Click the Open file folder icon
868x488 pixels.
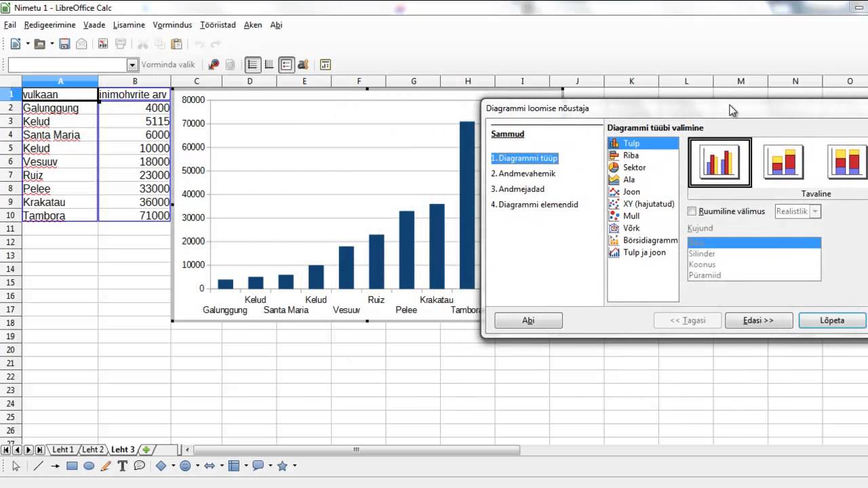pos(39,44)
